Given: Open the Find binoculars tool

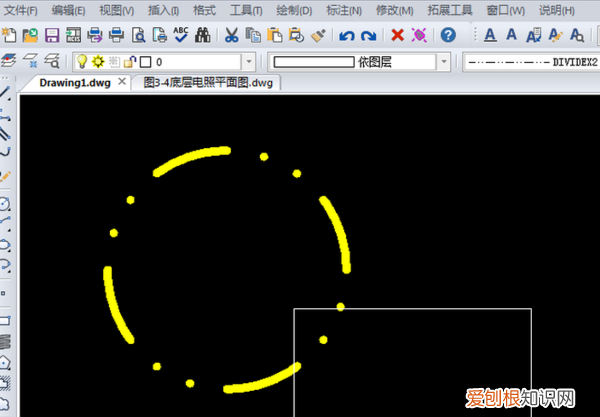Looking at the screenshot, I should coord(202,35).
